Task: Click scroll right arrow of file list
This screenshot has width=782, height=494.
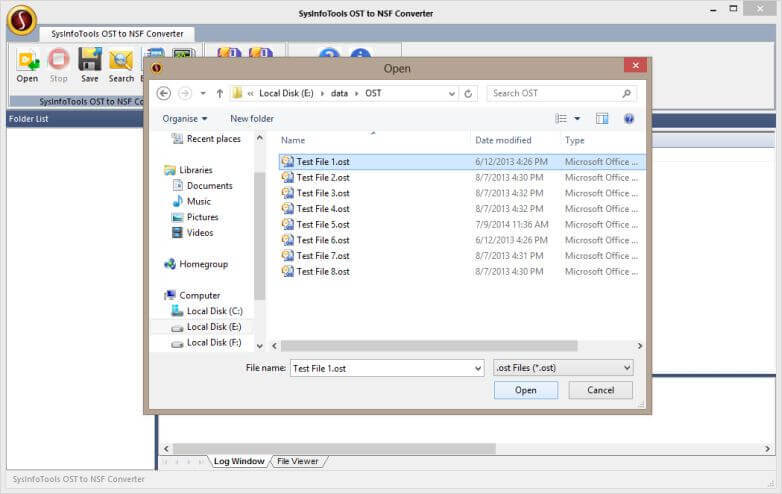Action: (640, 345)
